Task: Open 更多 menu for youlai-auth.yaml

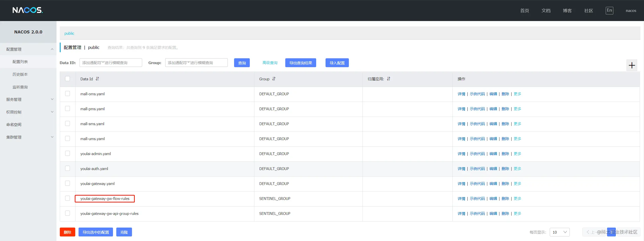Action: pos(517,169)
